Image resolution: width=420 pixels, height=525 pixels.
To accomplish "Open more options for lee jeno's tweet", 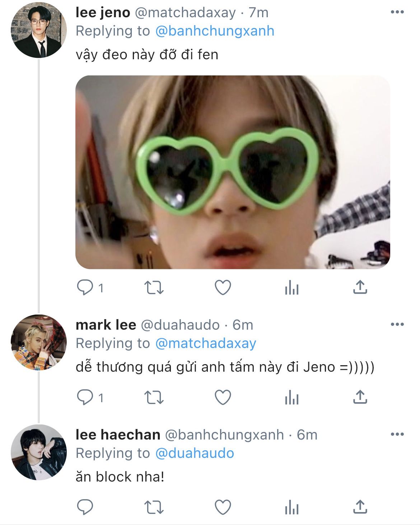I will (397, 12).
